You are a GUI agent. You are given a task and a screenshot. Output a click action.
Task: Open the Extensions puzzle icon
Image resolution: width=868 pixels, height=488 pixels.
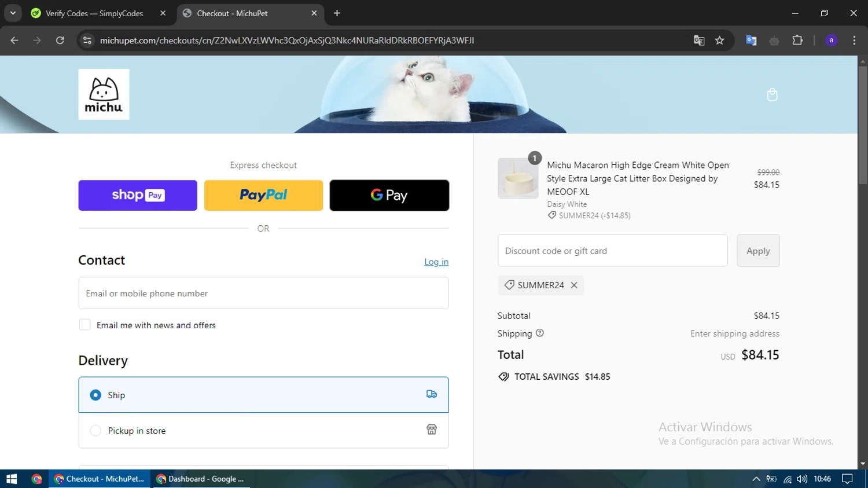coord(797,41)
